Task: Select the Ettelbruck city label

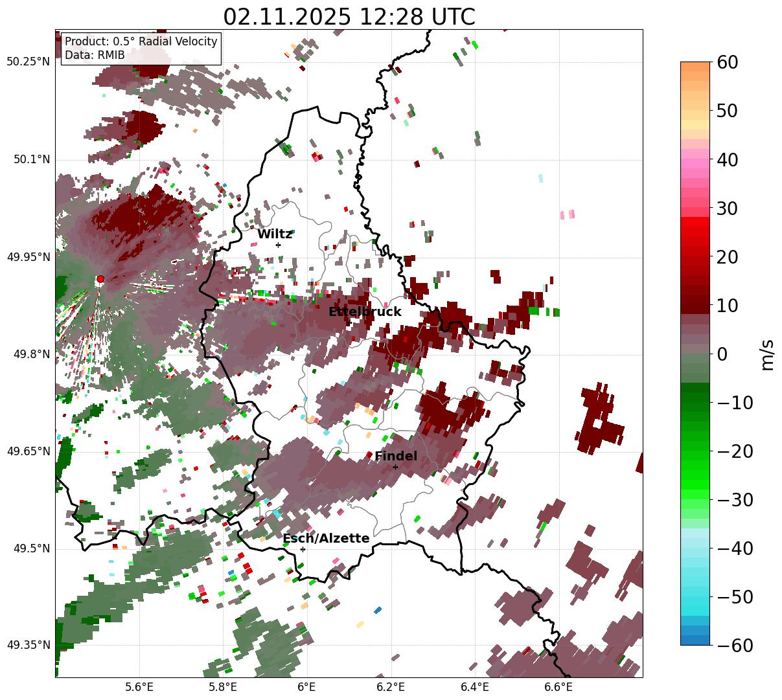Action: pos(365,312)
